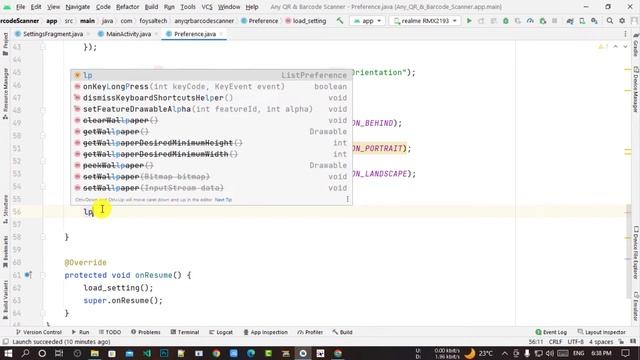640x360 pixels.
Task: Toggle the Structure side panel
Action: (x=5, y=209)
